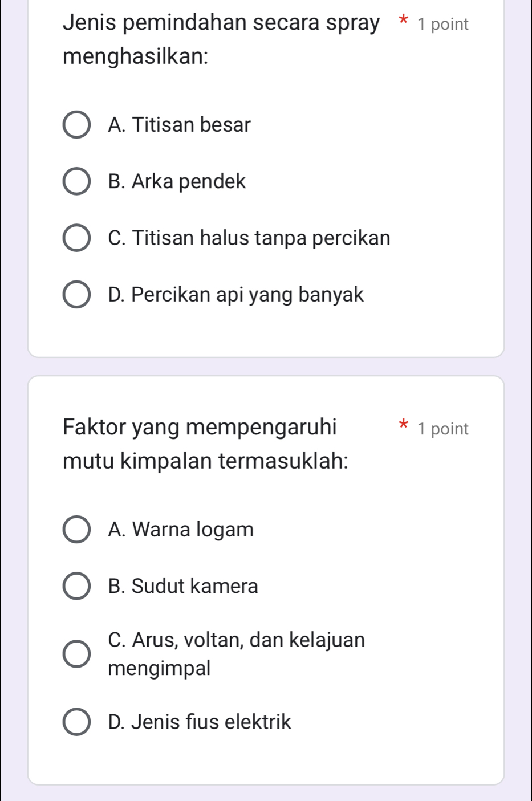Select radio button for A. Titisan besar

[76, 125]
